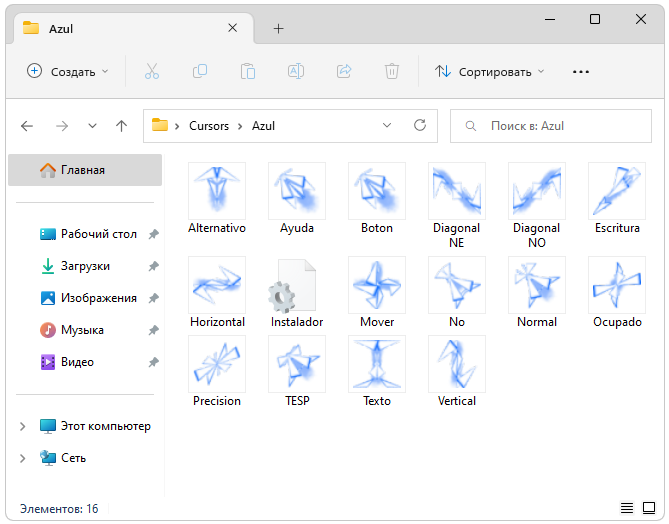The image size is (669, 524).
Task: Switch to large thumbnails view
Action: point(649,508)
